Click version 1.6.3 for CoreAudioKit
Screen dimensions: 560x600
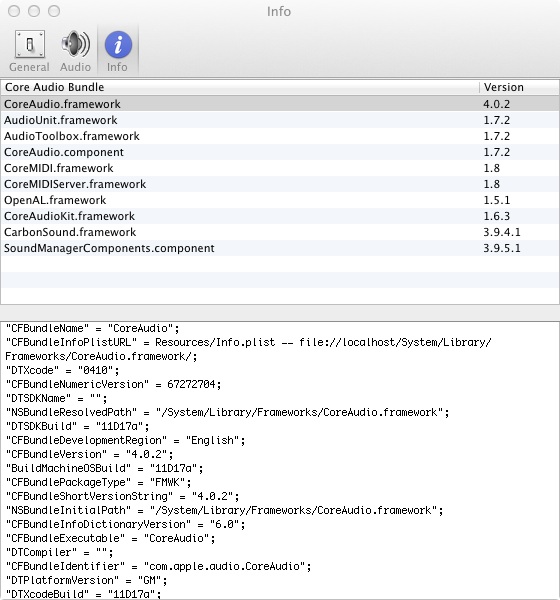coord(496,216)
